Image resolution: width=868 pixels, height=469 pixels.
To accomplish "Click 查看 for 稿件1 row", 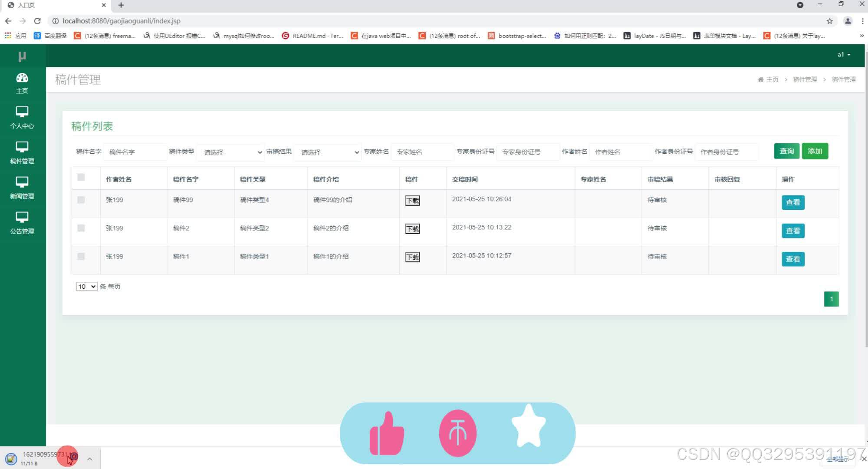I will click(x=793, y=259).
